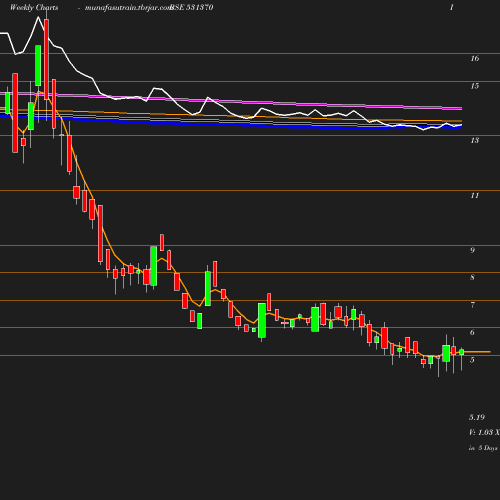Click the price axis label 7
This screenshot has width=500, height=500.
click(472, 305)
